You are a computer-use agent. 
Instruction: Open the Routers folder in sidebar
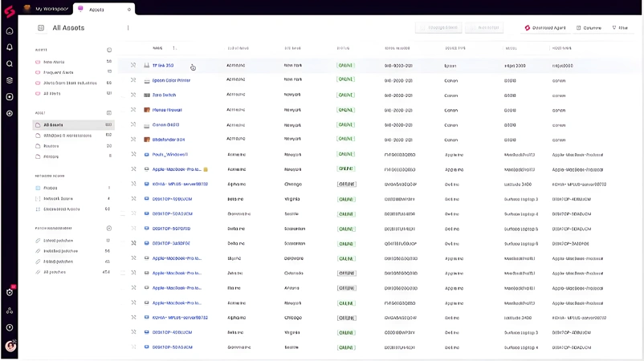coord(51,146)
